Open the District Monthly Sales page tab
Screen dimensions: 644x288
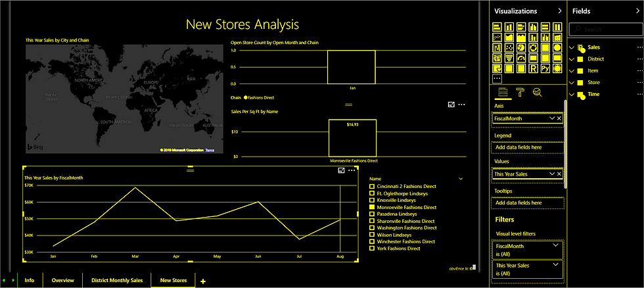click(x=117, y=280)
